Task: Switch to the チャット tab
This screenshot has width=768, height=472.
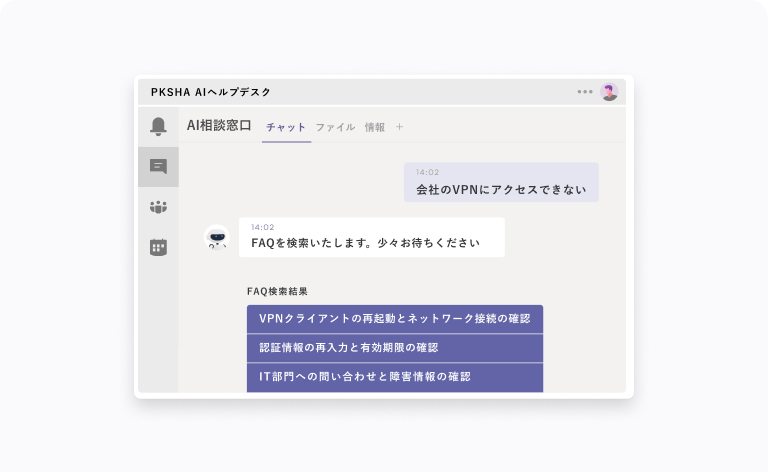Action: 286,127
